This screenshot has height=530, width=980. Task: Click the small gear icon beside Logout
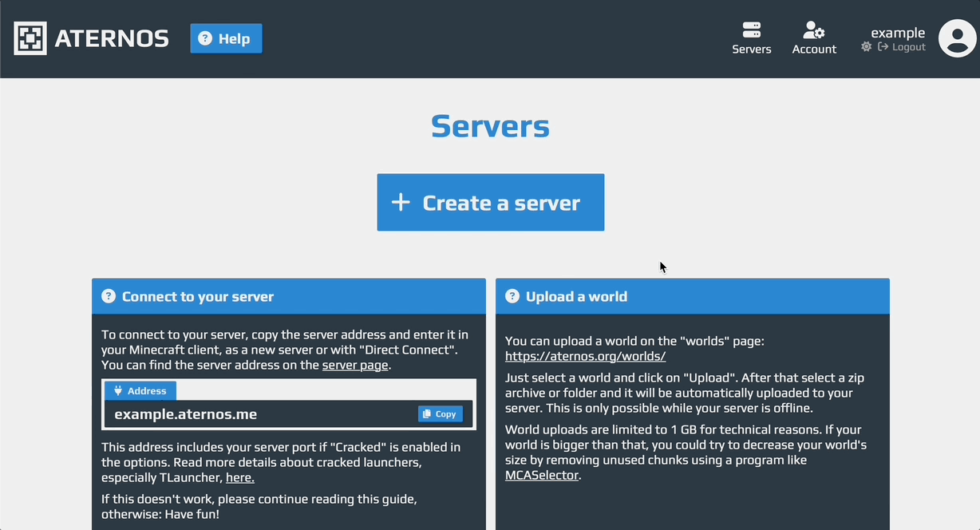[866, 47]
